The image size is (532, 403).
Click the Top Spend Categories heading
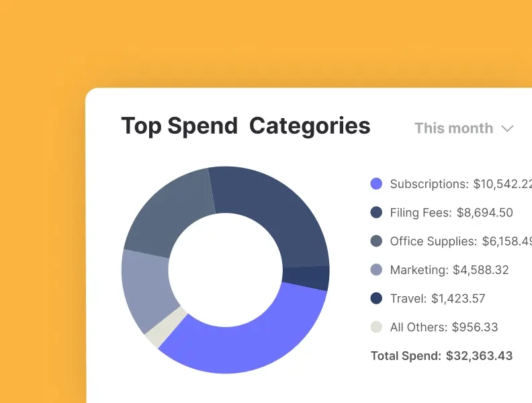(x=245, y=126)
